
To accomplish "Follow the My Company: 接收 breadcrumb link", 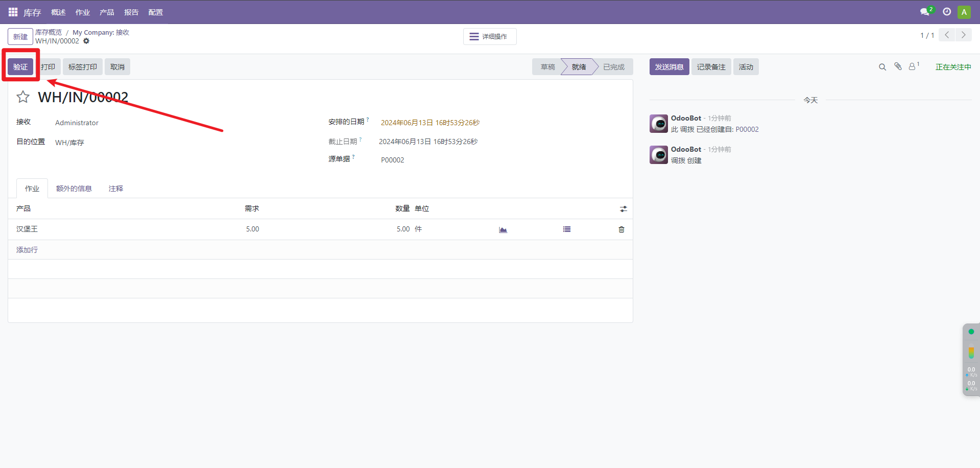I will [x=101, y=32].
